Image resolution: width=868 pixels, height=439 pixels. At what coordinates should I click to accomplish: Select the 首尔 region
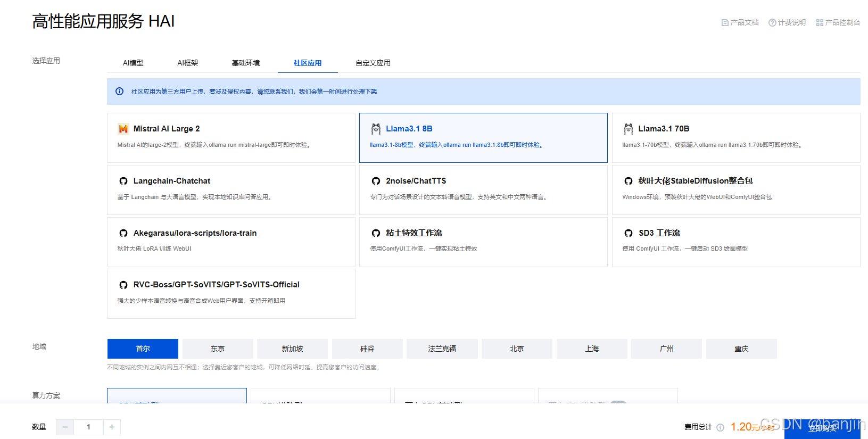[x=143, y=349]
